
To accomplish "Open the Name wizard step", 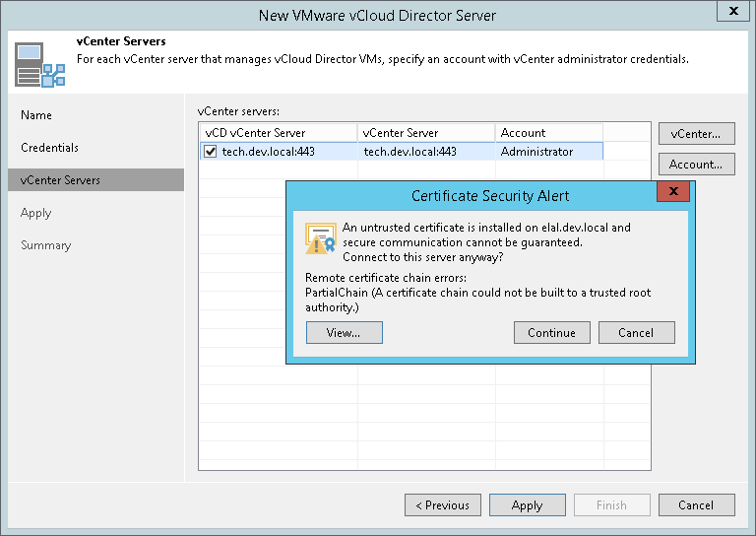I will click(x=36, y=115).
